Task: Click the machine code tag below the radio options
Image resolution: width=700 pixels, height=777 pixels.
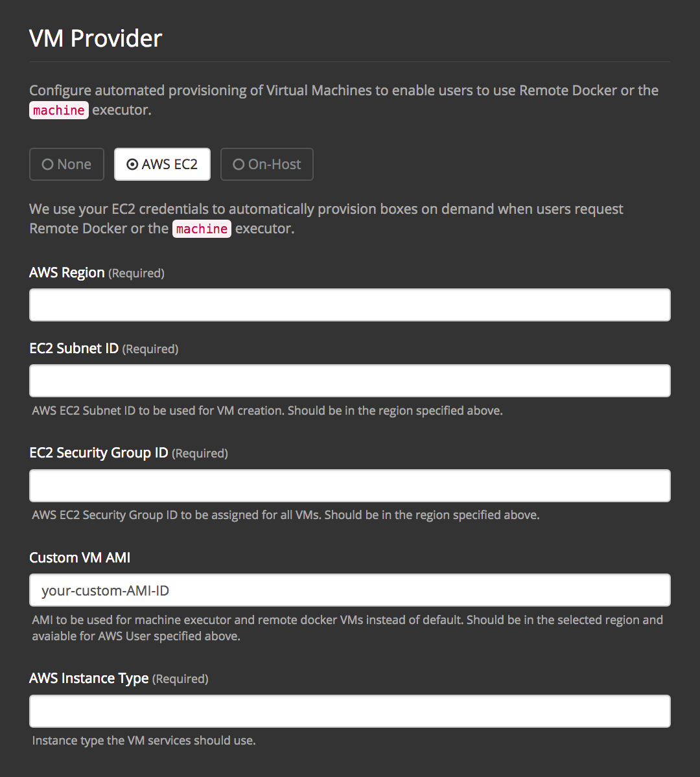Action: click(x=202, y=229)
